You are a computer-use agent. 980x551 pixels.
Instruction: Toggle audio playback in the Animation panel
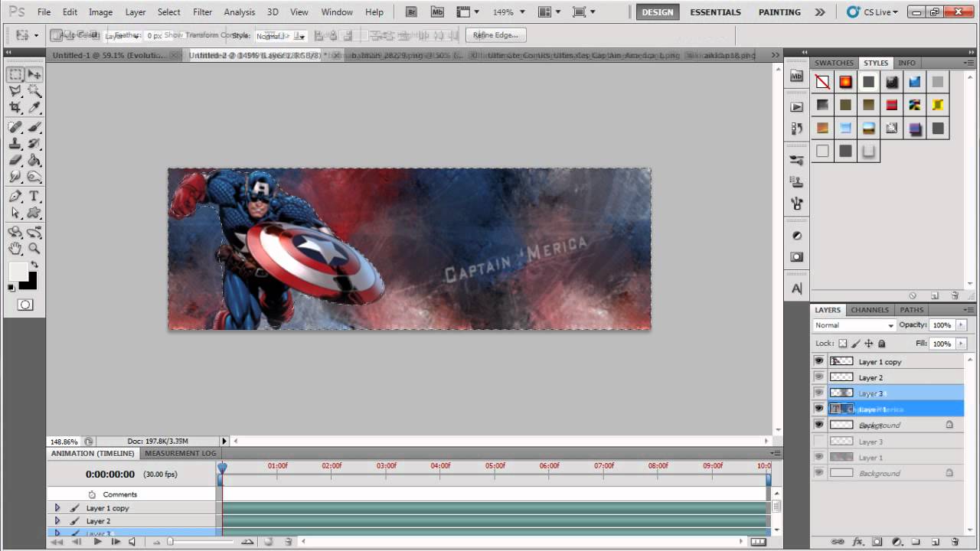[x=132, y=541]
